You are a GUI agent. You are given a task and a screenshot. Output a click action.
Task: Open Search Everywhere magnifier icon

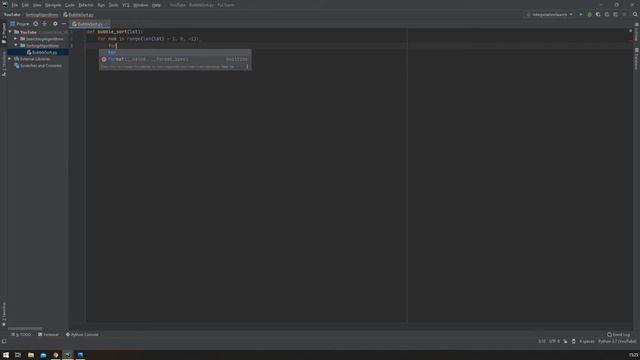pos(635,15)
